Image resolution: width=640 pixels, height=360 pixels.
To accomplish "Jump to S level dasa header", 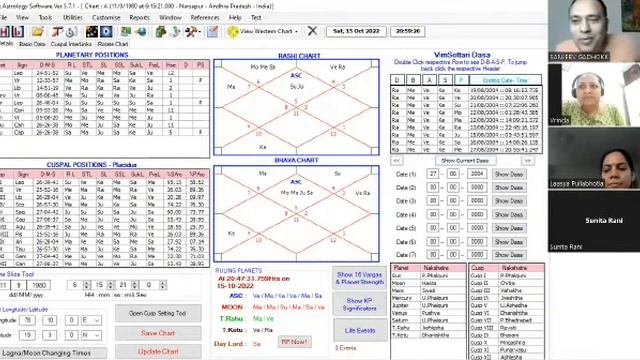I will point(445,80).
